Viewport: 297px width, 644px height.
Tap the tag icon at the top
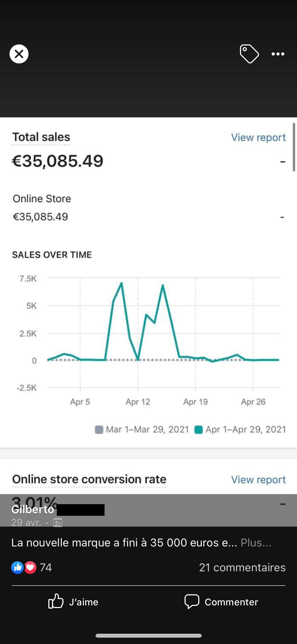click(x=249, y=54)
